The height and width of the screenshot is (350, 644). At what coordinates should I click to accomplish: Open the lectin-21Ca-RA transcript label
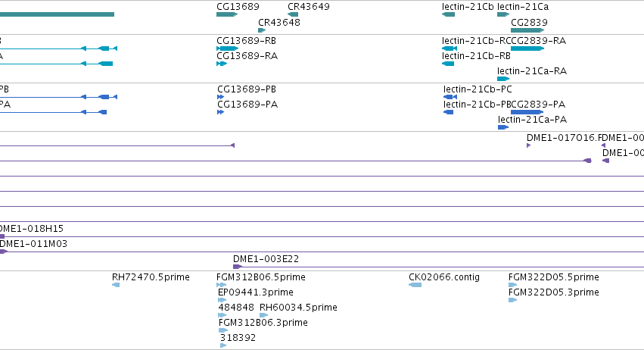532,70
